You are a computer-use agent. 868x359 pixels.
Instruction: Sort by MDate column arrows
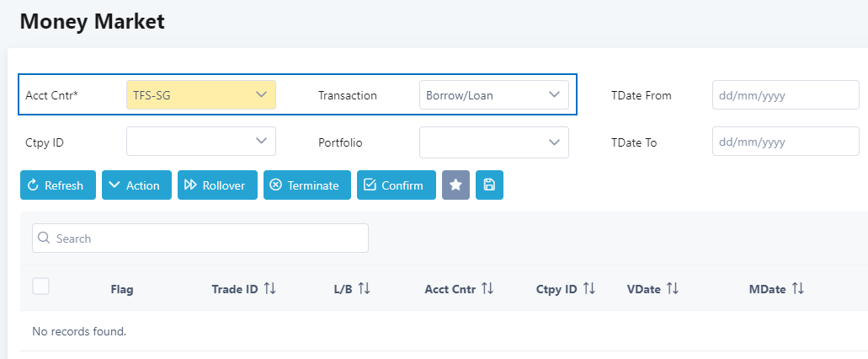tap(798, 289)
